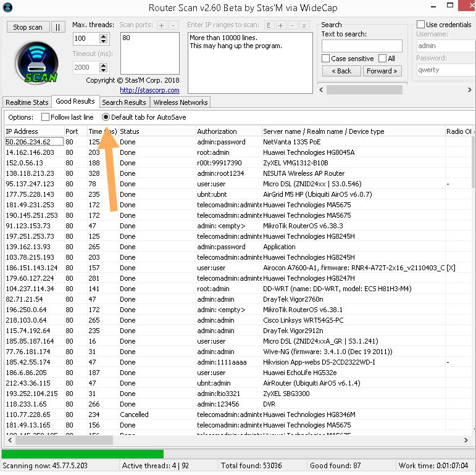Pause the scan with the pause button
This screenshot has height=475, width=476.
57,27
